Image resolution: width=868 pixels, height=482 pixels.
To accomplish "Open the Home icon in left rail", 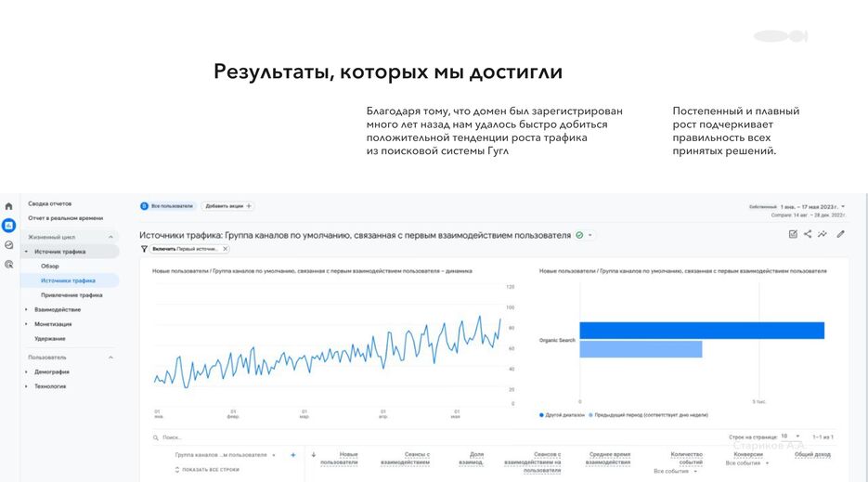I will point(9,206).
